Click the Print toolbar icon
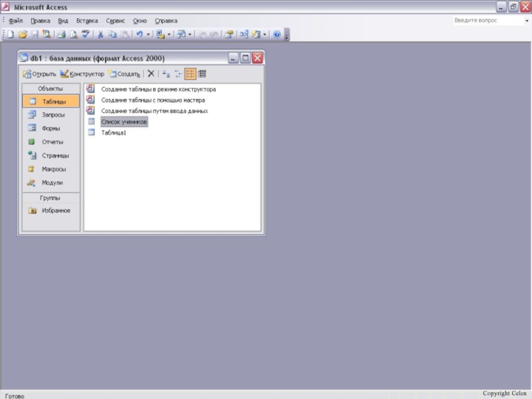The image size is (532, 399). click(61, 34)
